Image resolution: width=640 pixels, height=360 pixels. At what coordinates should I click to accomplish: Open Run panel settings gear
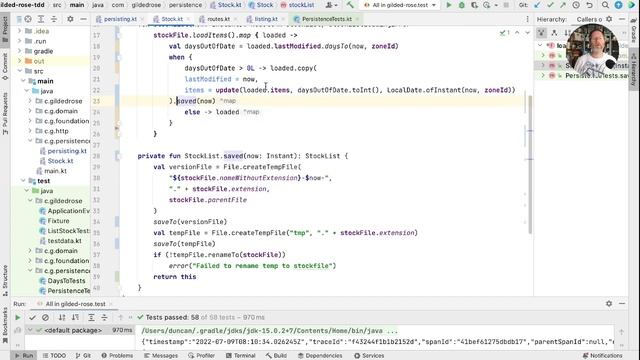point(609,304)
